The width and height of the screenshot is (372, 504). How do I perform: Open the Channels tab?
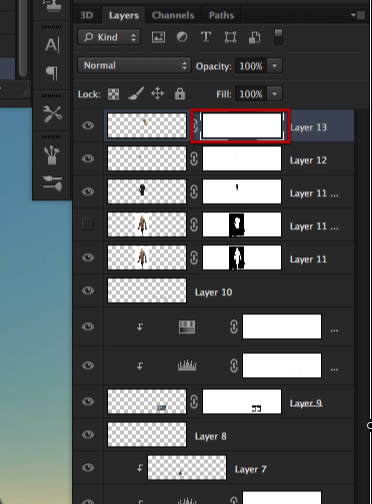pos(173,15)
